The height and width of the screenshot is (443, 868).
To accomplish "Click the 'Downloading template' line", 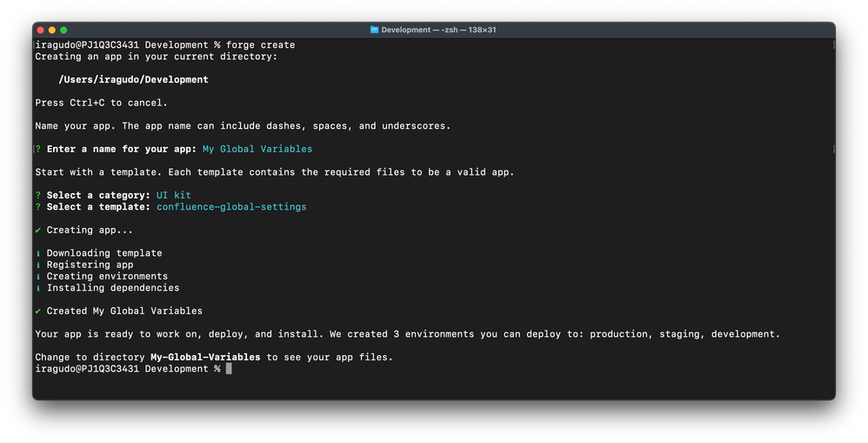I will pyautogui.click(x=104, y=253).
